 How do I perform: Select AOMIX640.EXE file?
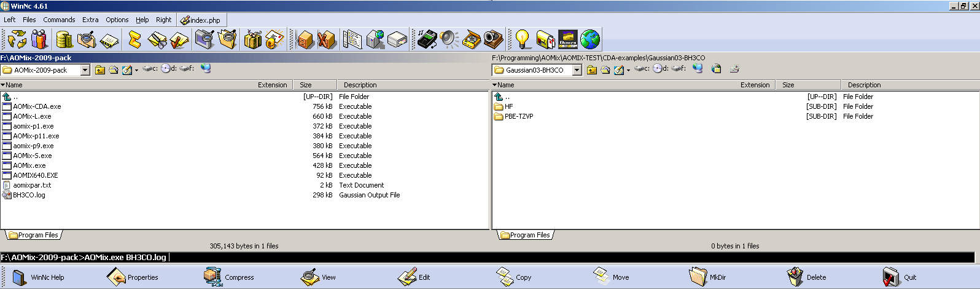pos(36,175)
